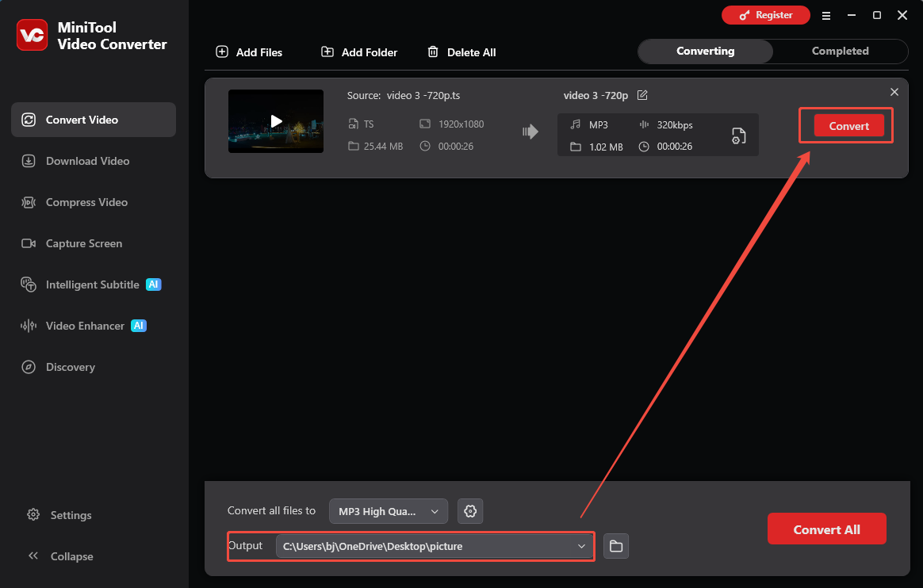Minimize the MiniTool window
Screen dimensions: 923x588
pyautogui.click(x=851, y=15)
